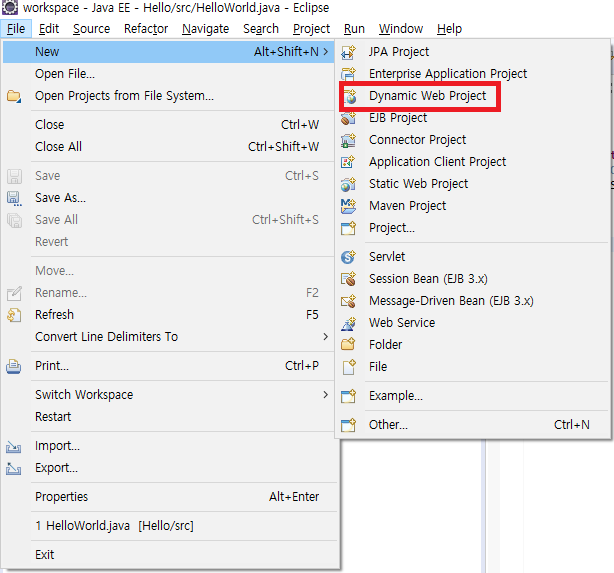Click the new Folder icon
Viewport: 614px width, 573px height.
pyautogui.click(x=348, y=344)
